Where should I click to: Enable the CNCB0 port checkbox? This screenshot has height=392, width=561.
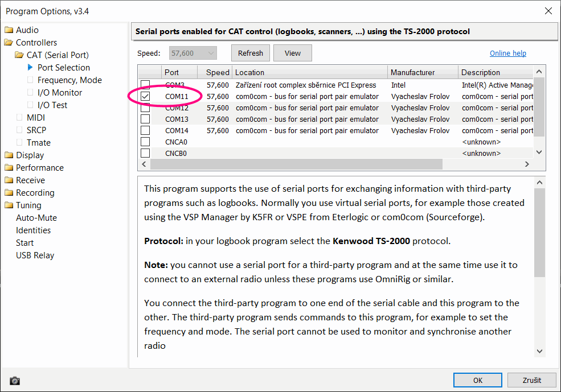click(x=145, y=153)
